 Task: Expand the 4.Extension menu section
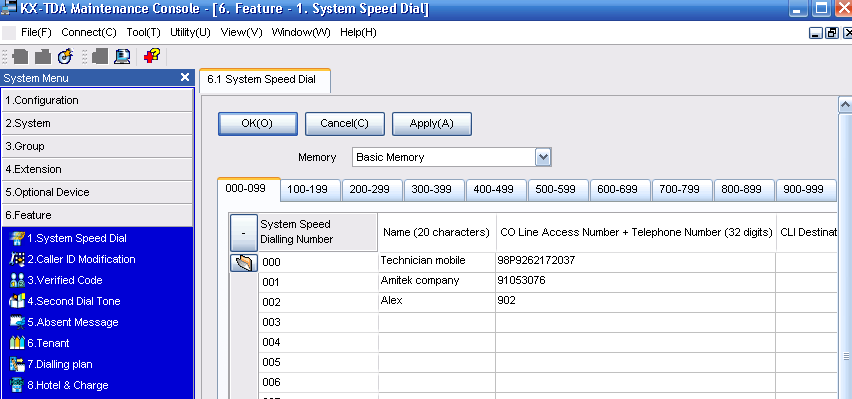[97, 169]
